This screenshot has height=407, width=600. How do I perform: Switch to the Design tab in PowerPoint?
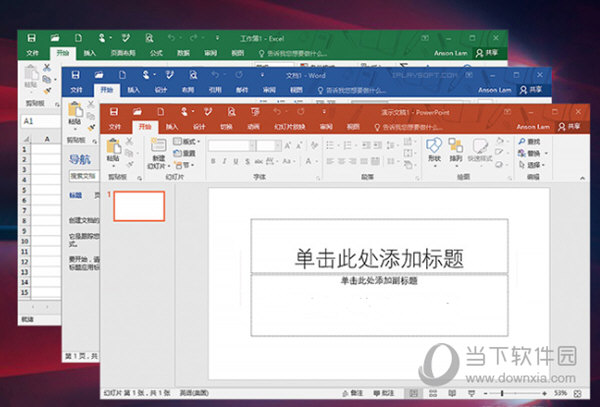(199, 127)
